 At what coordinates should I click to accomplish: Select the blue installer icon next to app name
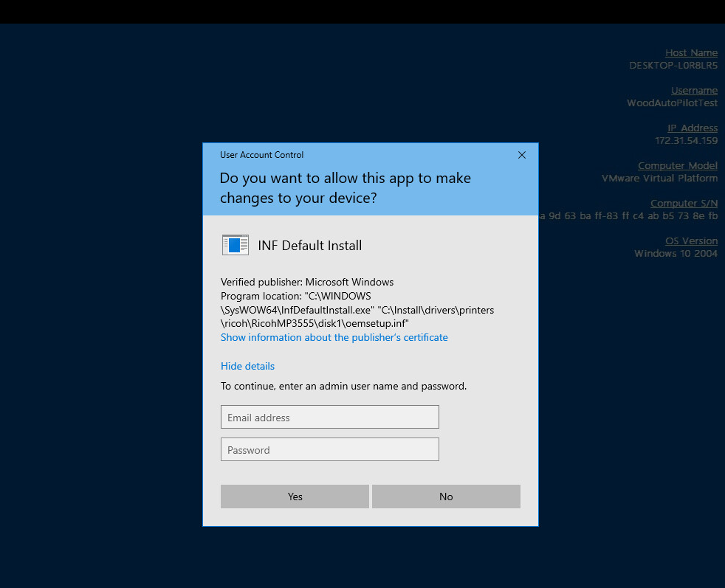(x=236, y=244)
